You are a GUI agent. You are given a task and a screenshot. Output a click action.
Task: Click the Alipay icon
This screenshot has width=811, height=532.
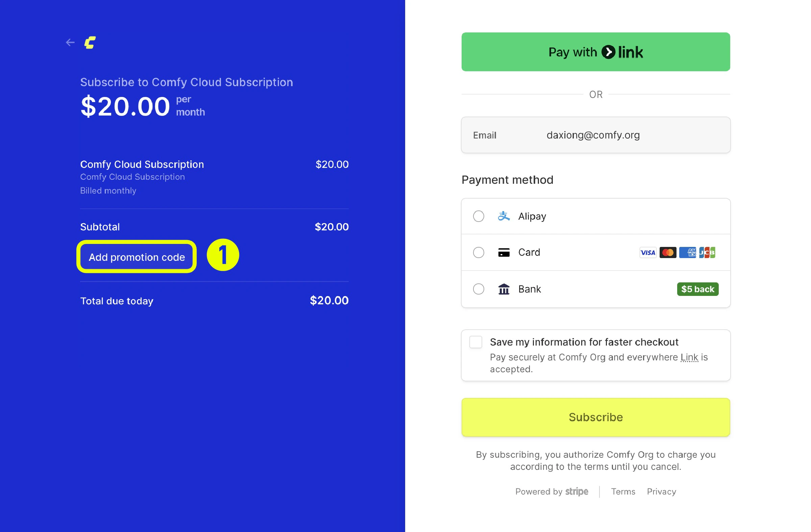pos(504,216)
